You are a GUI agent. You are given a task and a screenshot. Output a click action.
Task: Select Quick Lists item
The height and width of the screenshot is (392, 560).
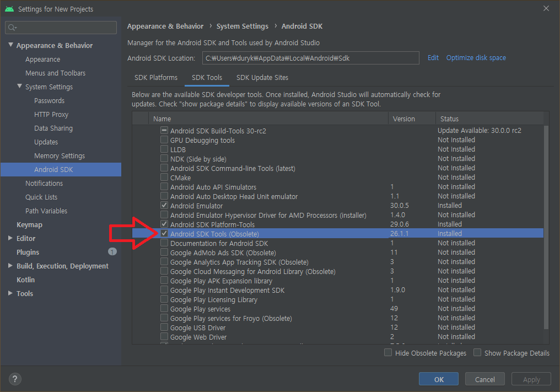[41, 197]
